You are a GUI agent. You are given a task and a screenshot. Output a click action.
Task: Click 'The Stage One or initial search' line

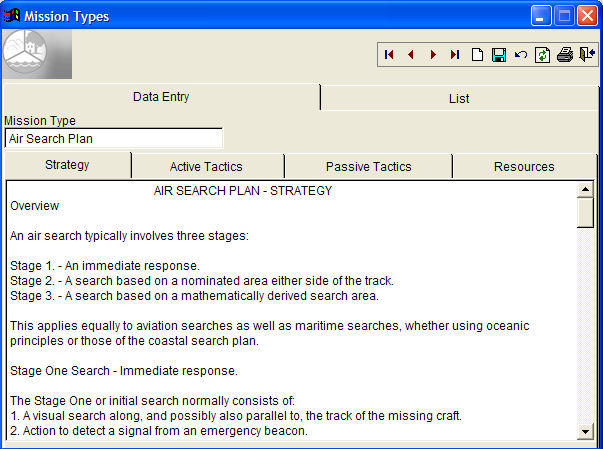click(x=152, y=401)
